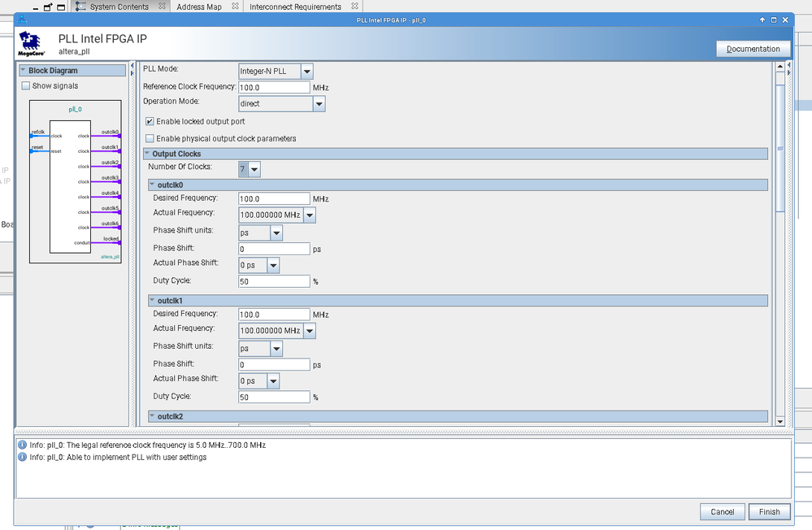This screenshot has height=530, width=812.
Task: Click outclk1 Duty Cycle field
Action: [x=274, y=397]
